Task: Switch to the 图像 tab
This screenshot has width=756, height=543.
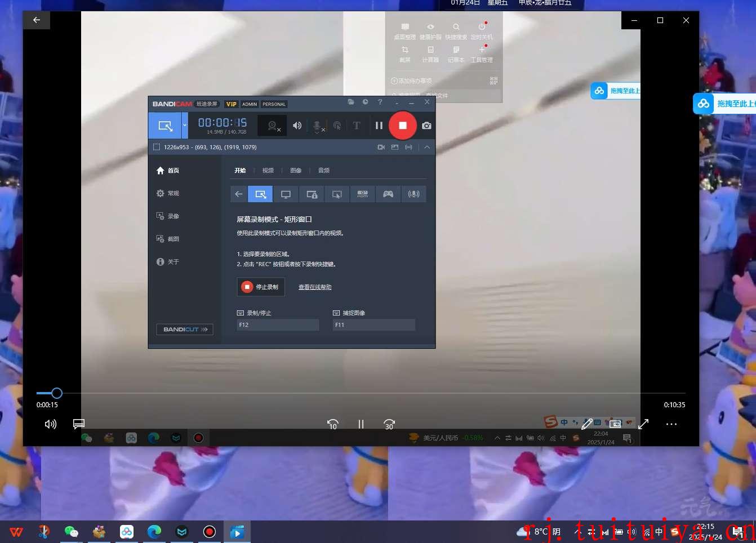Action: coord(296,171)
